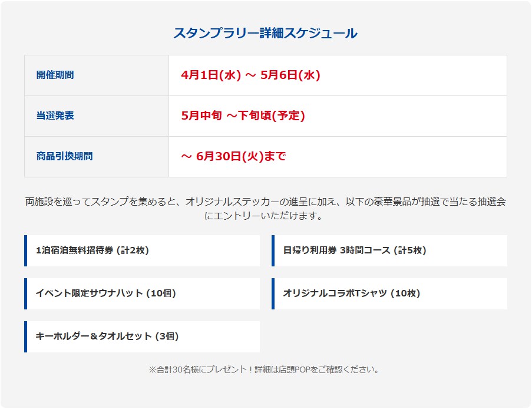Click the 5月中旬～下旬頃(予定) announcement text

[x=243, y=116]
